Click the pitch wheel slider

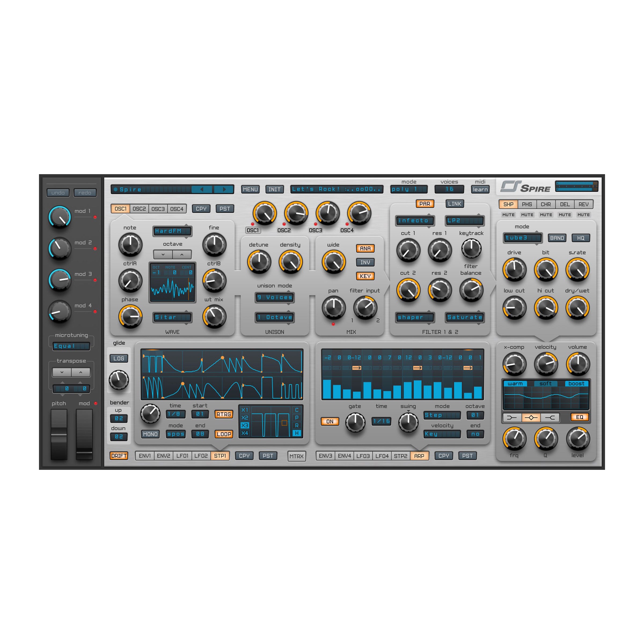[x=59, y=434]
